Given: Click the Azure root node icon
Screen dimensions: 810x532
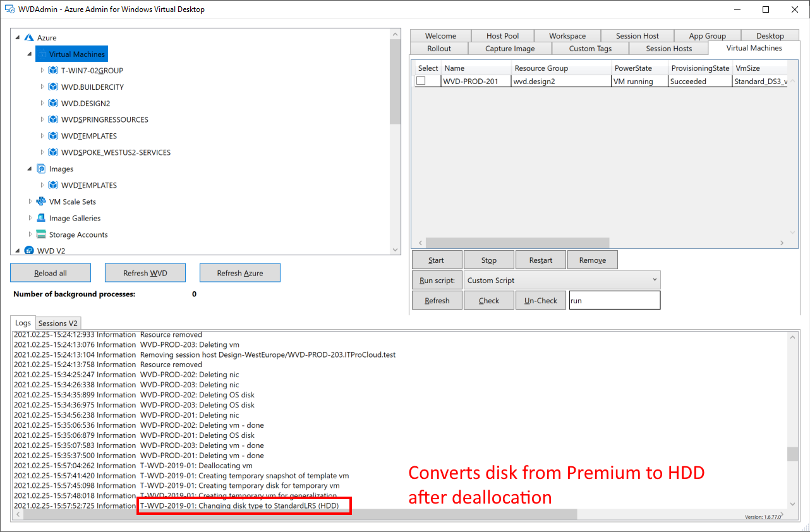Looking at the screenshot, I should click(x=29, y=38).
